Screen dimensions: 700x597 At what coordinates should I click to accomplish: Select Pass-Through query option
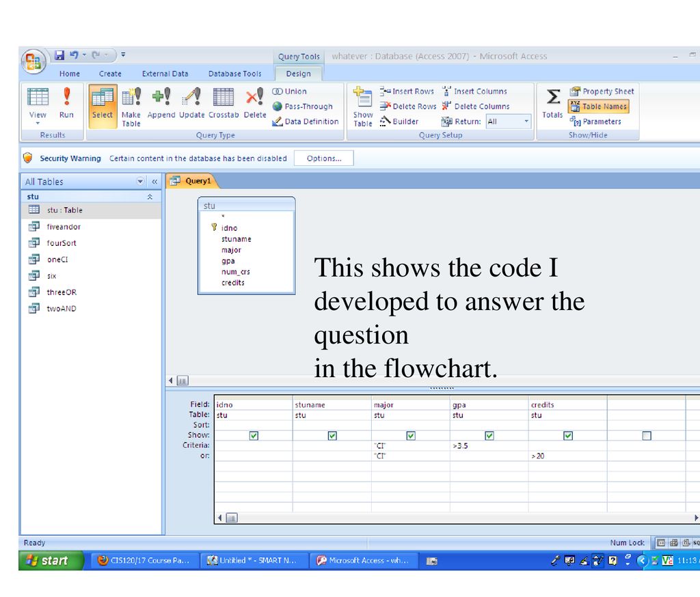pyautogui.click(x=303, y=107)
